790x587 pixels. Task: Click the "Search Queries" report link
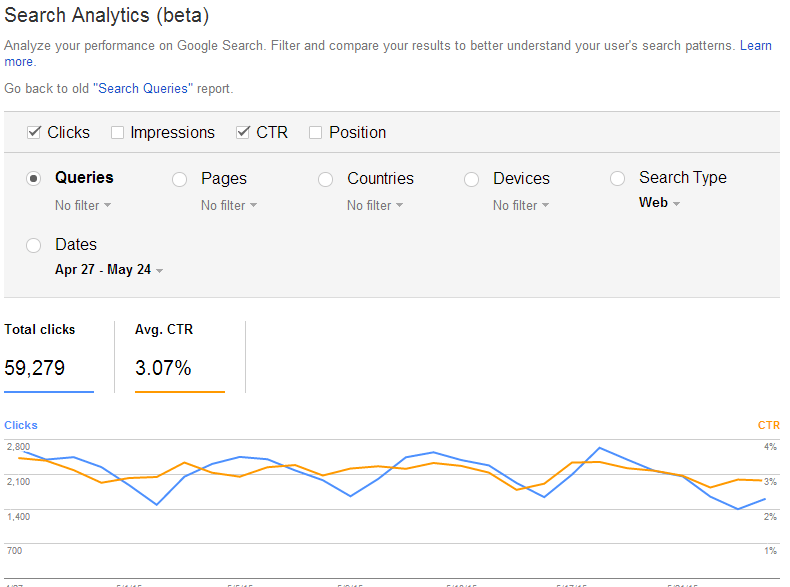pyautogui.click(x=140, y=88)
